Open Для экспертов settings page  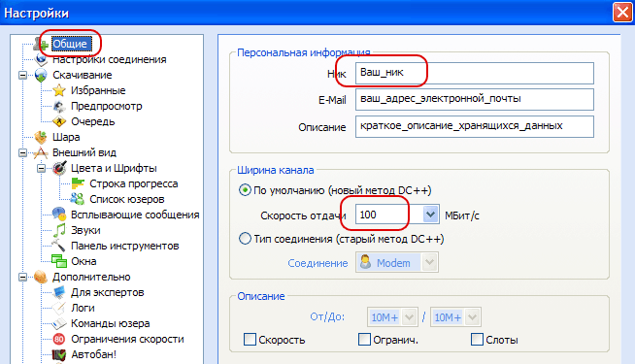click(108, 292)
